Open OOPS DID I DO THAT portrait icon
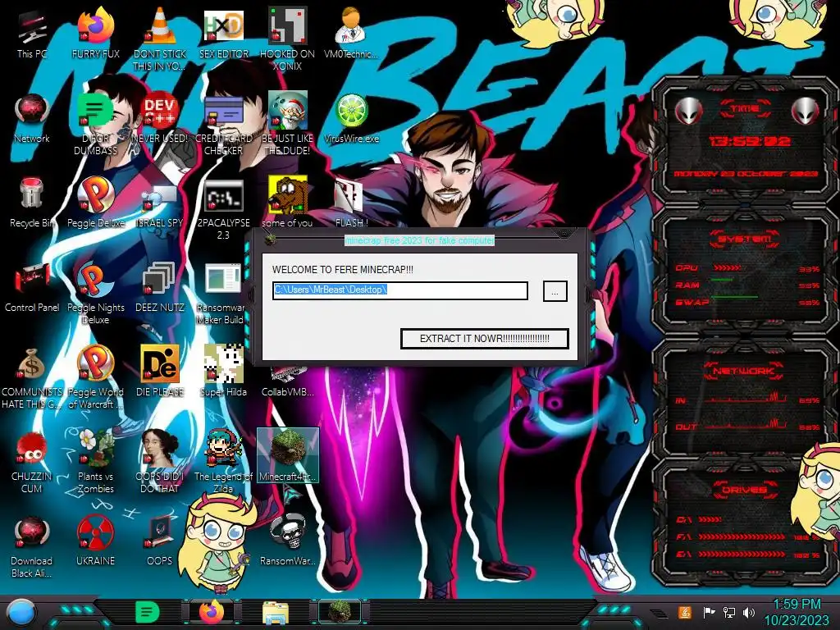The width and height of the screenshot is (840, 630). (160, 462)
